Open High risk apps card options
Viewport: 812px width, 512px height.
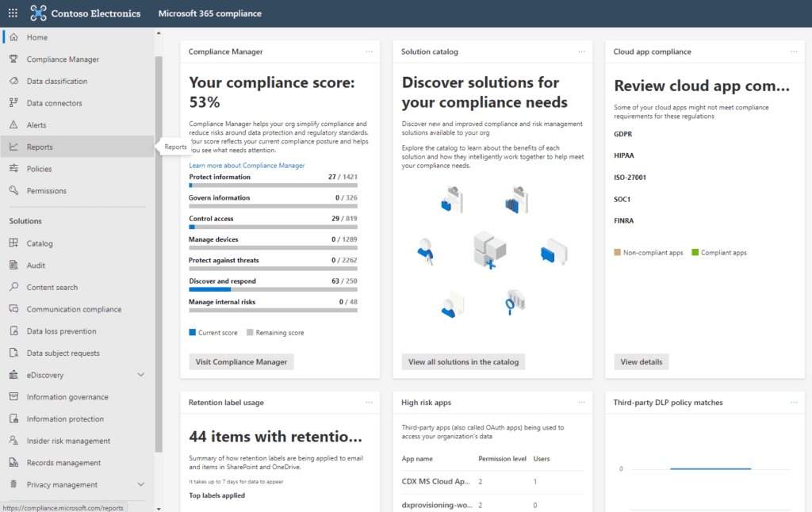pyautogui.click(x=581, y=403)
